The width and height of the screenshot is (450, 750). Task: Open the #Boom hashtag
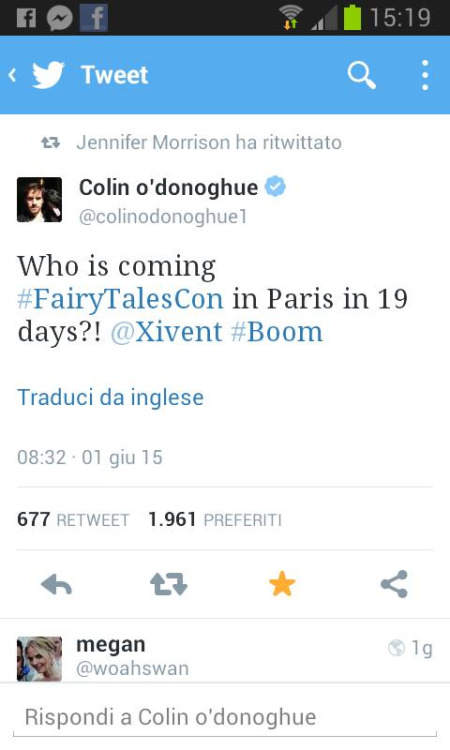(x=276, y=331)
